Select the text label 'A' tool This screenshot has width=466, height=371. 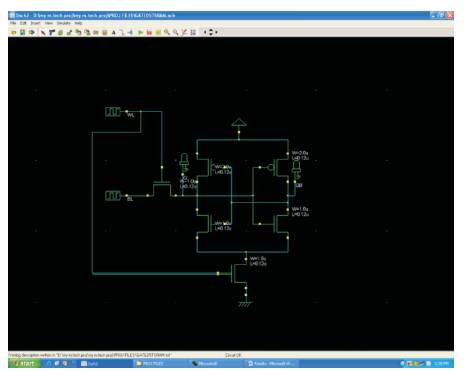click(x=113, y=32)
